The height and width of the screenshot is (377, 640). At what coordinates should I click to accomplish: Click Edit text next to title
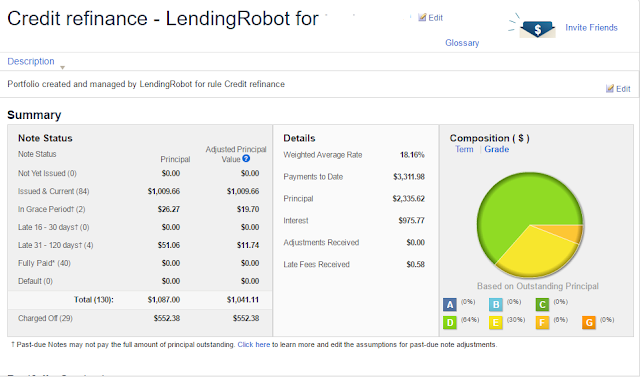(x=436, y=18)
